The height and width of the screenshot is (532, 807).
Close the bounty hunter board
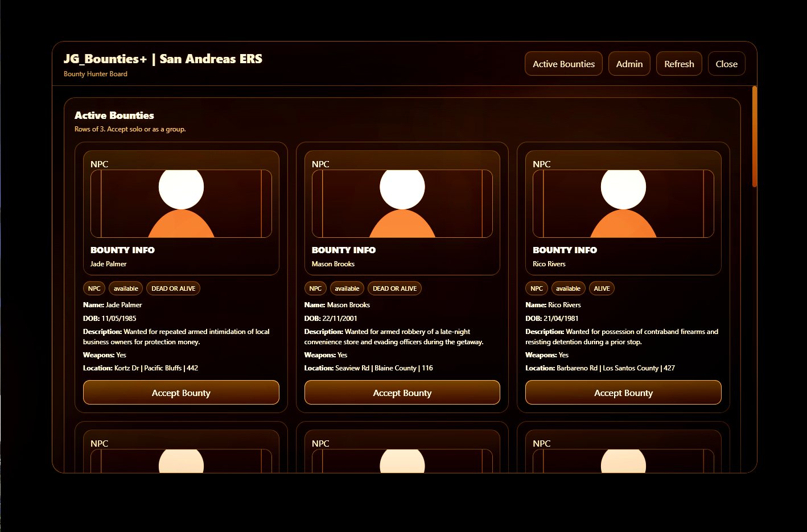[x=727, y=64]
